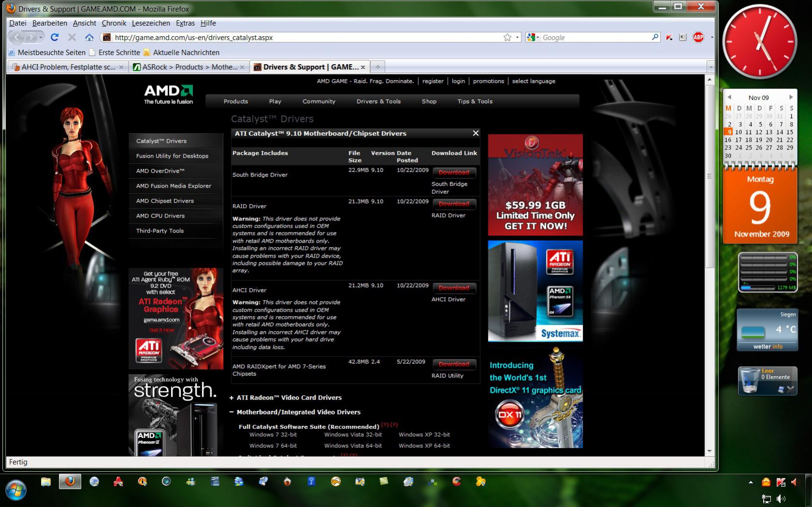
Task: Open Fusion Utility for Desktops link
Action: coord(172,156)
